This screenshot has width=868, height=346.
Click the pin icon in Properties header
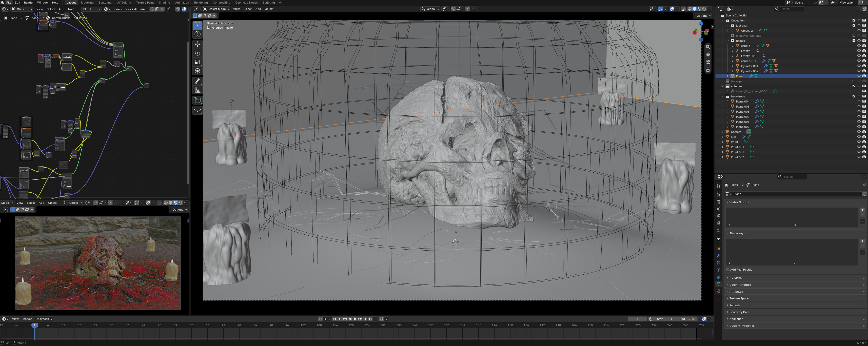pos(864,185)
